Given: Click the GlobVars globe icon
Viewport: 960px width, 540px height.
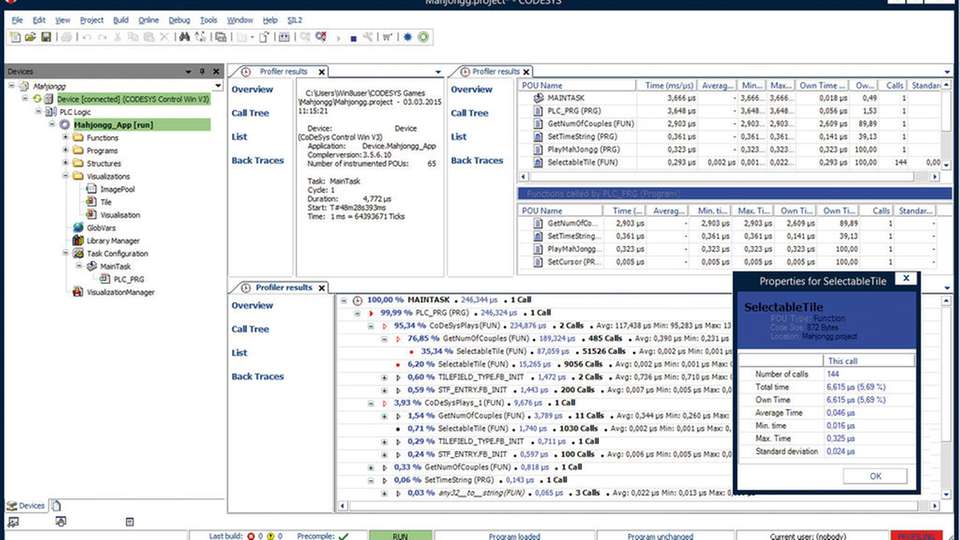Looking at the screenshot, I should (78, 228).
